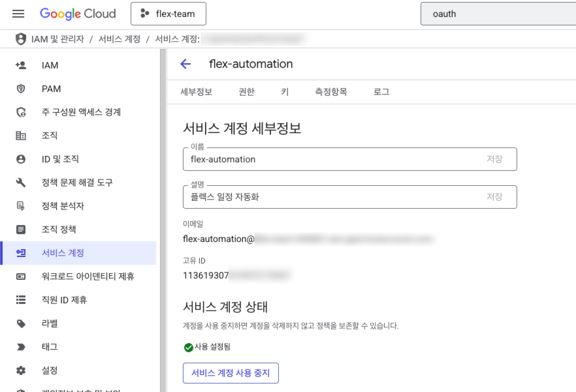The width and height of the screenshot is (576, 392).
Task: Click the ID 및 조직 account icon
Action: pos(21,159)
